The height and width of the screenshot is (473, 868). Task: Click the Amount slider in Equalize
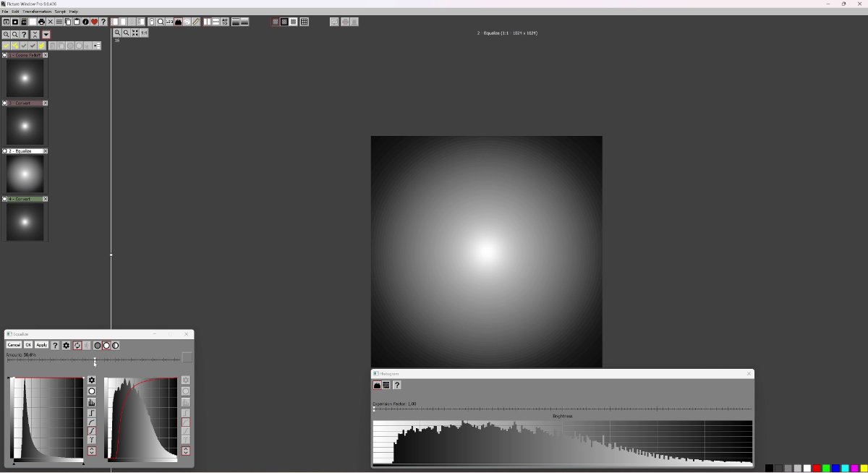pyautogui.click(x=95, y=360)
